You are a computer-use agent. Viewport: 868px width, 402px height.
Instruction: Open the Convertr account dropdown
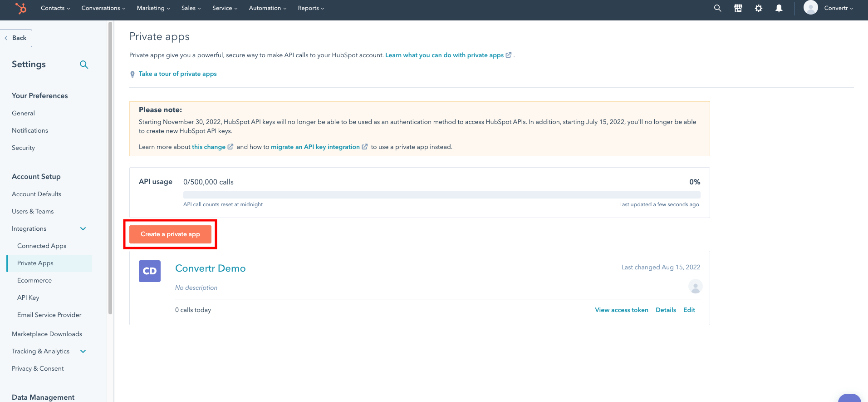839,8
